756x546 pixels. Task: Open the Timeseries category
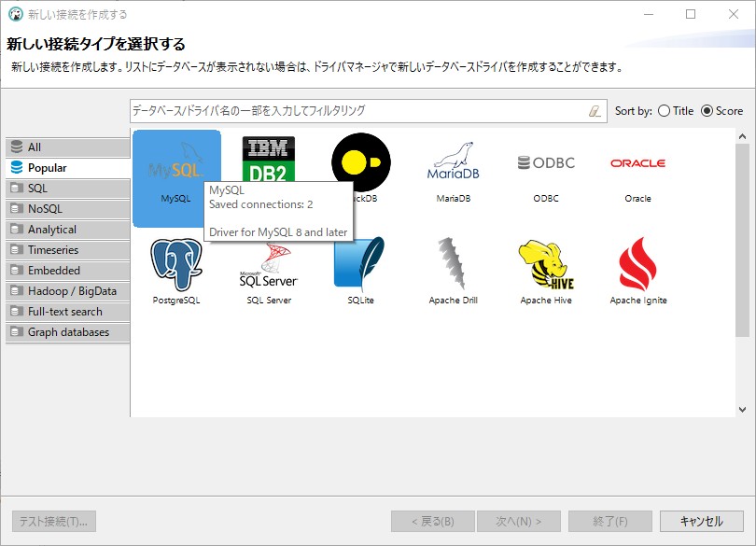click(68, 250)
